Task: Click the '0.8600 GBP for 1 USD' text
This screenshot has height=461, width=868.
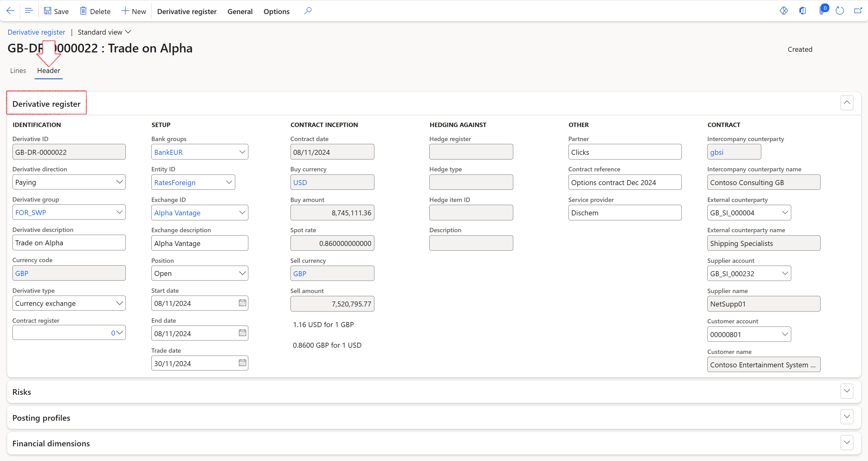Action: pos(327,345)
